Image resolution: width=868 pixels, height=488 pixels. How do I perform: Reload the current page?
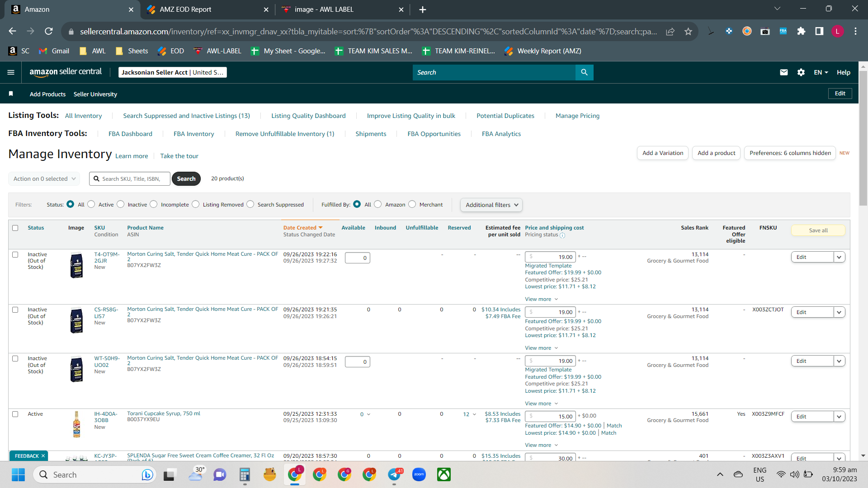coord(49,31)
